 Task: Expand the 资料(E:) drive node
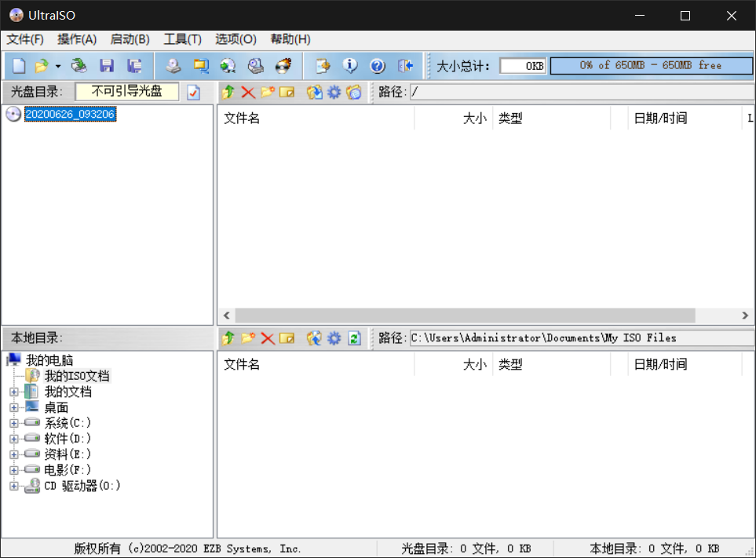click(x=14, y=454)
